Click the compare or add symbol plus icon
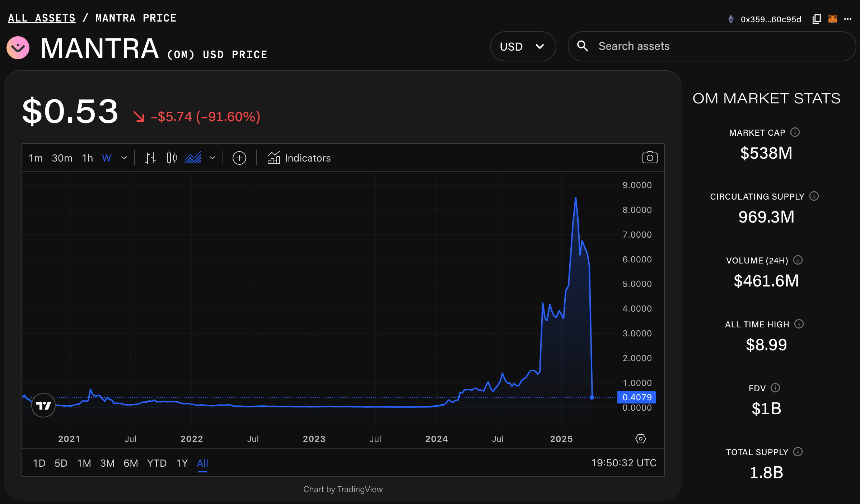This screenshot has width=860, height=504. [239, 158]
